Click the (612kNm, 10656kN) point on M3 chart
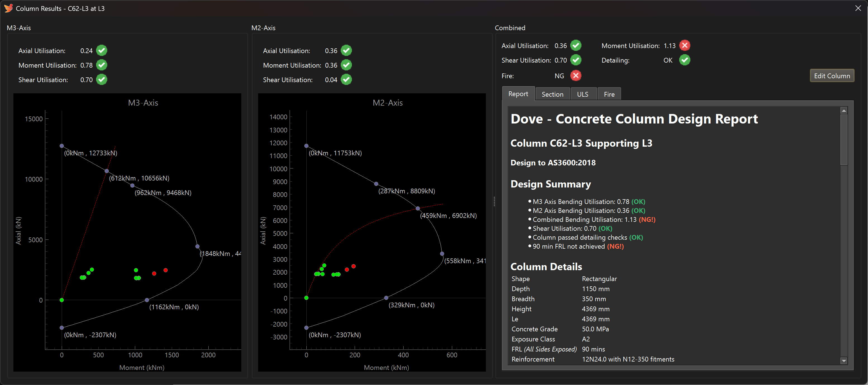Screen dimensions: 868x385 pyautogui.click(x=106, y=171)
